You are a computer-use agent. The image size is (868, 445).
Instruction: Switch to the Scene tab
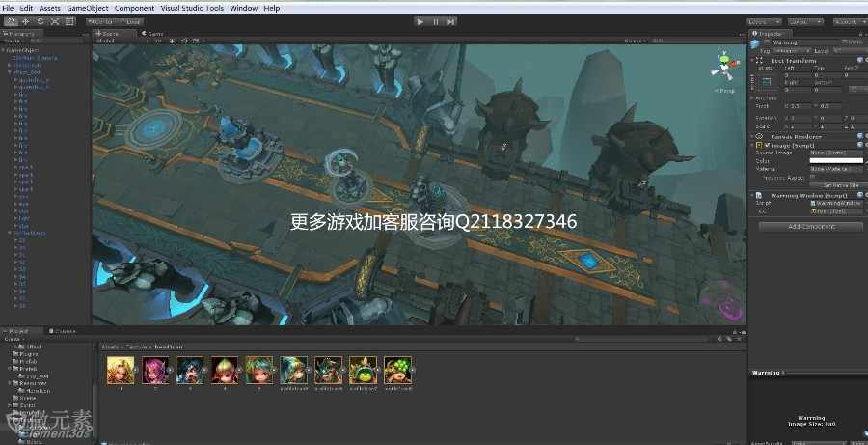pyautogui.click(x=114, y=33)
